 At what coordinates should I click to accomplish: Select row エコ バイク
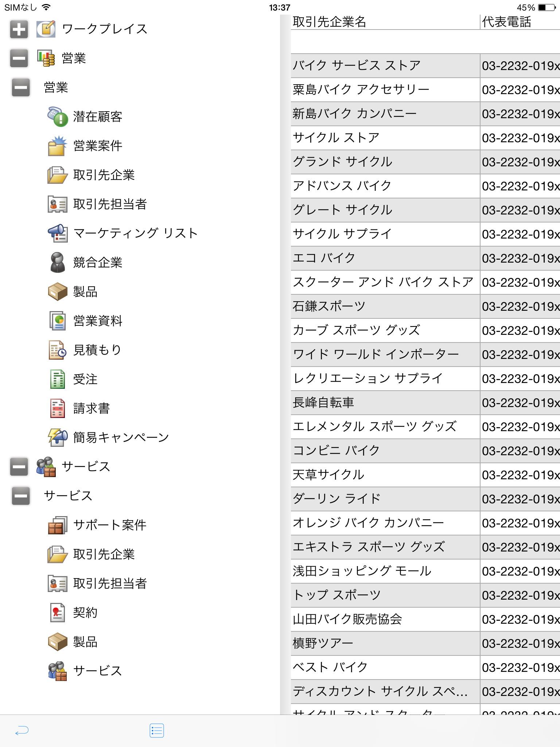coord(425,258)
